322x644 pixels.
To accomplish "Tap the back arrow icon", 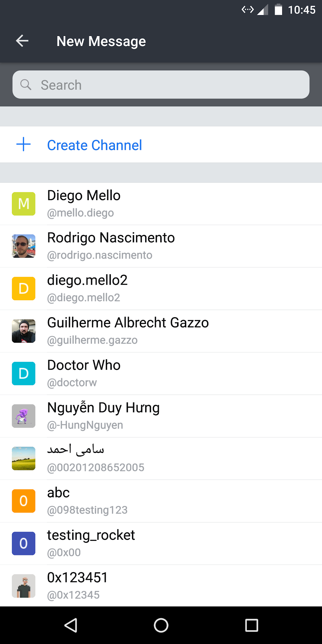I will click(x=22, y=41).
